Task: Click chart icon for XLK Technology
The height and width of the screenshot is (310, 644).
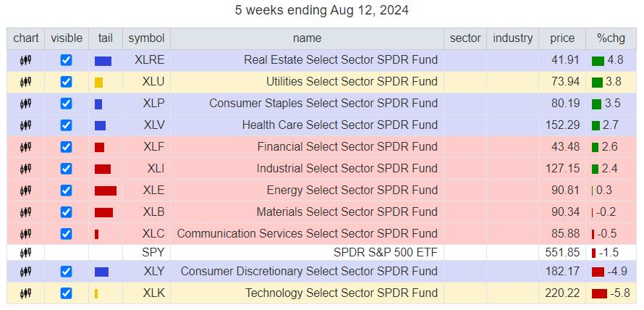Action: (x=25, y=293)
